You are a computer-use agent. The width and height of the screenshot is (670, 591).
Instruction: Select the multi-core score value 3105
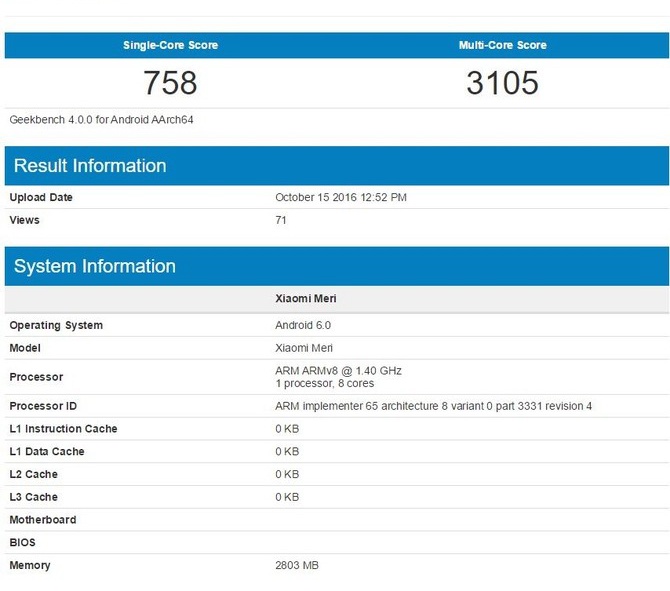pyautogui.click(x=502, y=83)
